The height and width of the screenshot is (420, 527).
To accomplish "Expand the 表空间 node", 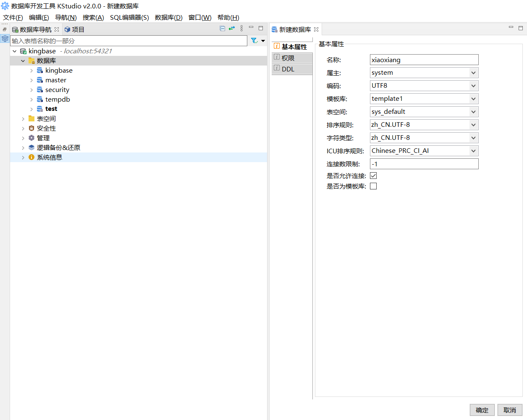I will point(23,119).
